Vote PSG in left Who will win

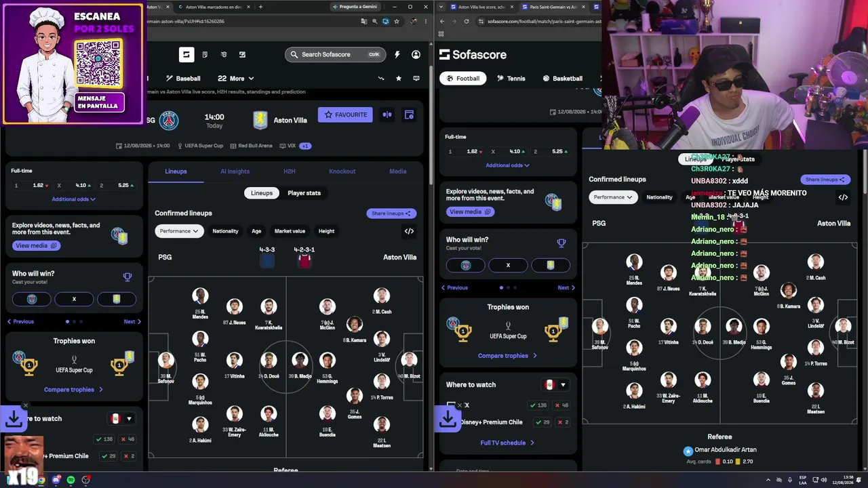tap(31, 299)
